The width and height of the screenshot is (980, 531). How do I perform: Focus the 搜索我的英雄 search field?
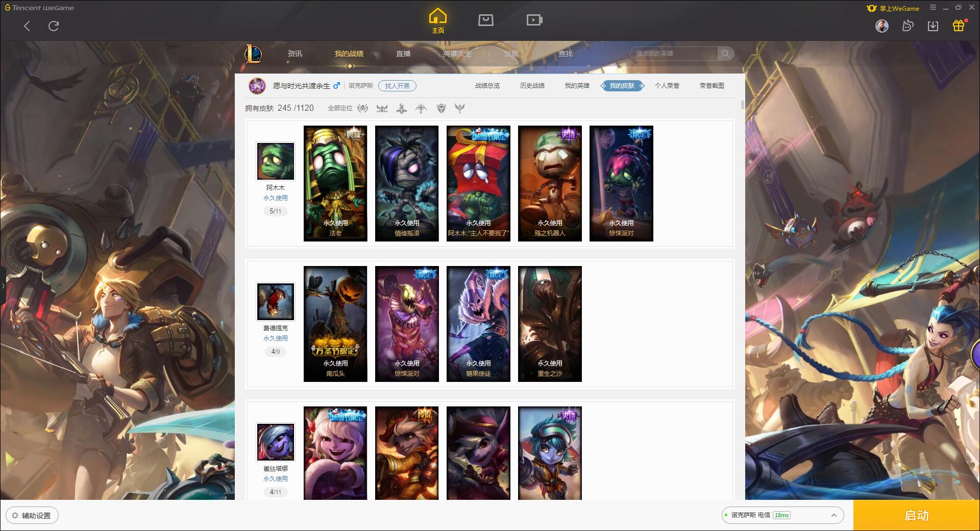point(674,54)
